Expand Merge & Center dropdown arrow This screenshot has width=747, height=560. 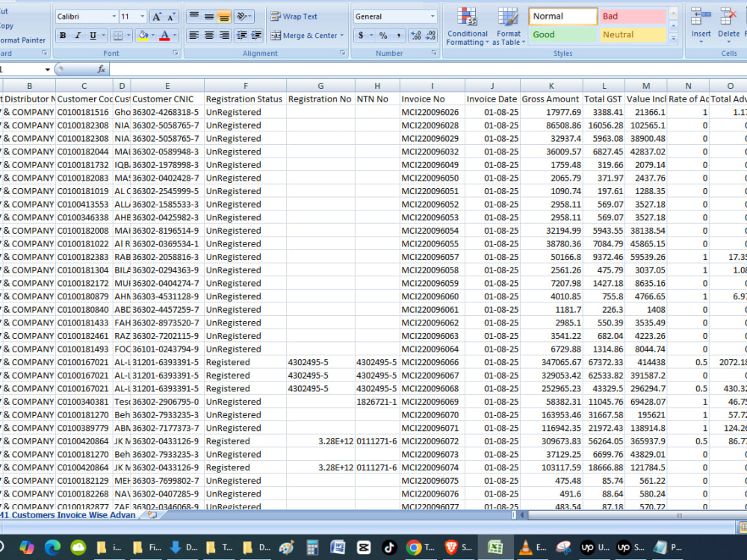tap(342, 36)
